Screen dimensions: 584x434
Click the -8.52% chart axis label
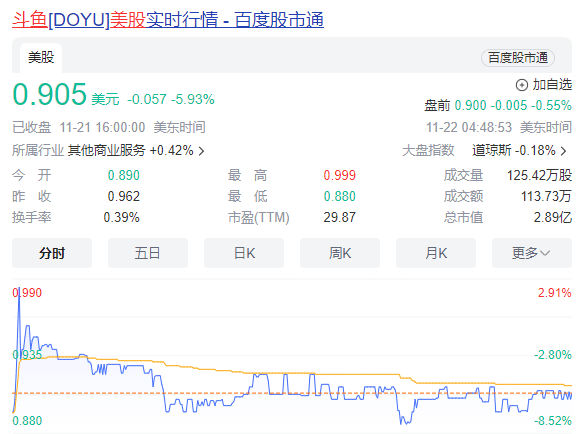[x=553, y=421]
